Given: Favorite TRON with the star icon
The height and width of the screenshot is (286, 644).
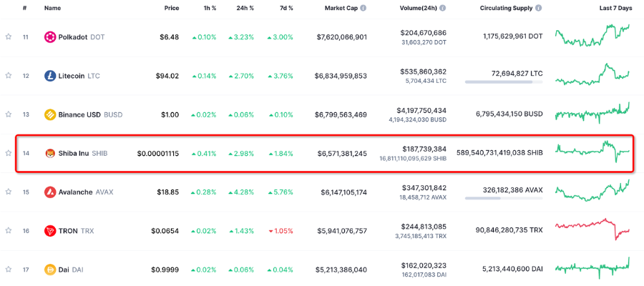Looking at the screenshot, I should point(9,231).
